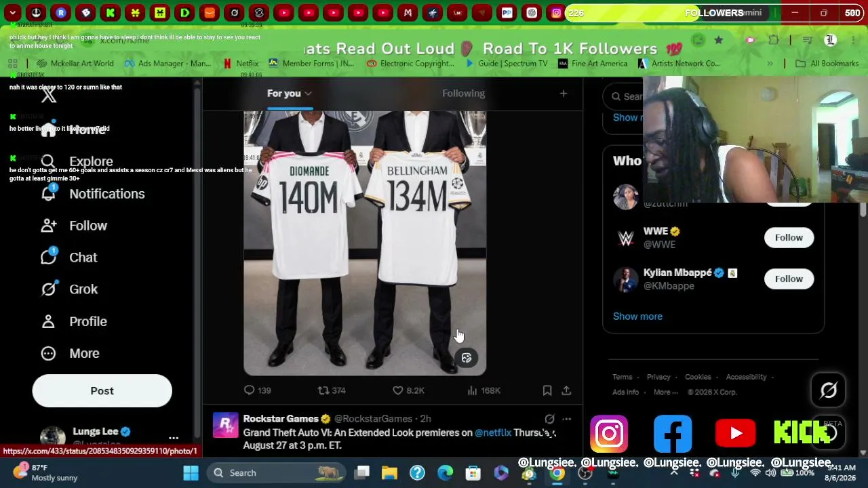Open the weather widget showing 87°F

pos(45,472)
